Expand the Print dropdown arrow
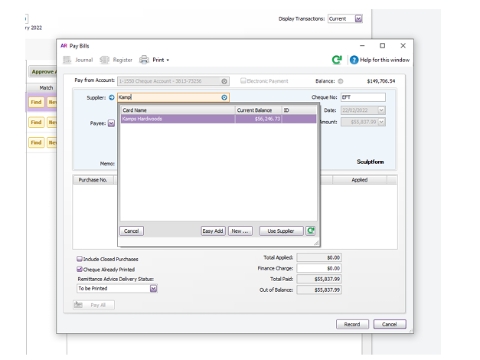The image size is (480, 360). point(168,60)
